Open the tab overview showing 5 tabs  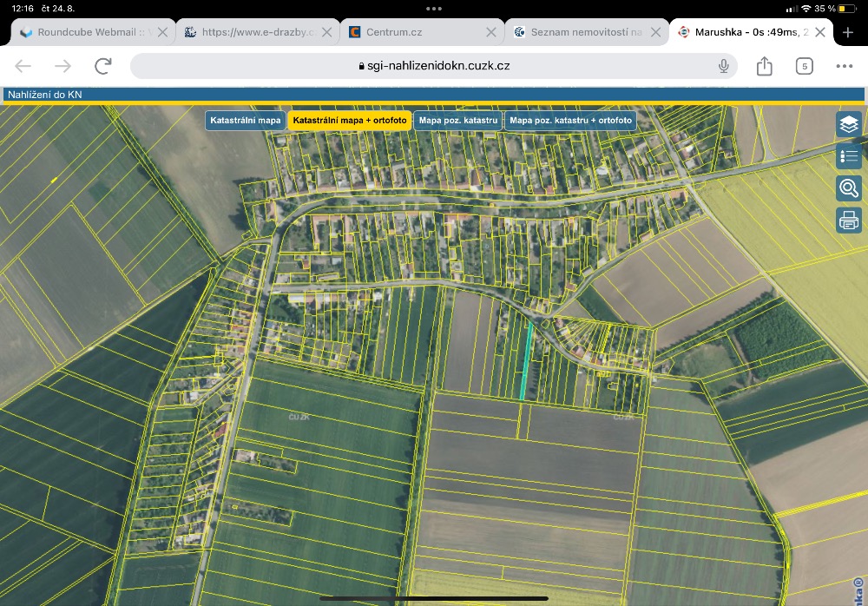[x=805, y=67]
